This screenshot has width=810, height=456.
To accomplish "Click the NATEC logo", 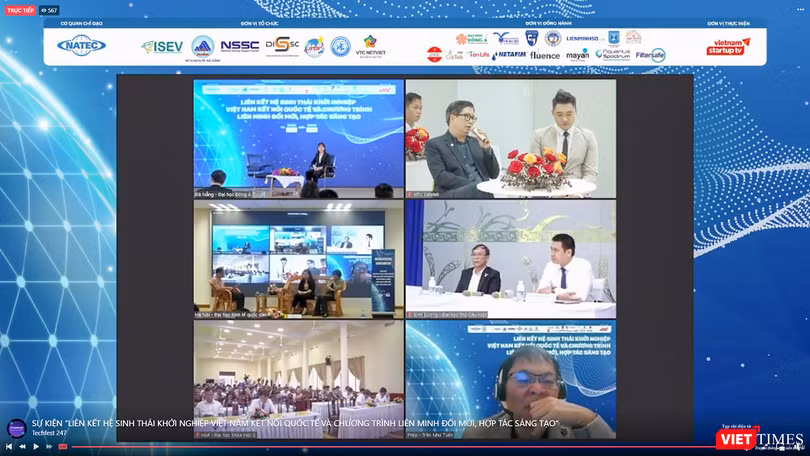I will (81, 45).
